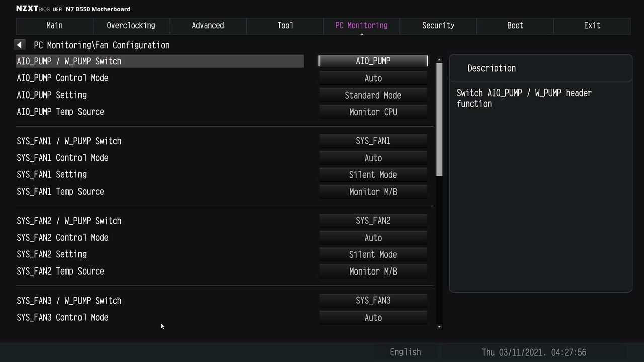Select the SYS_FAN1 Temp Source label

tap(60, 192)
